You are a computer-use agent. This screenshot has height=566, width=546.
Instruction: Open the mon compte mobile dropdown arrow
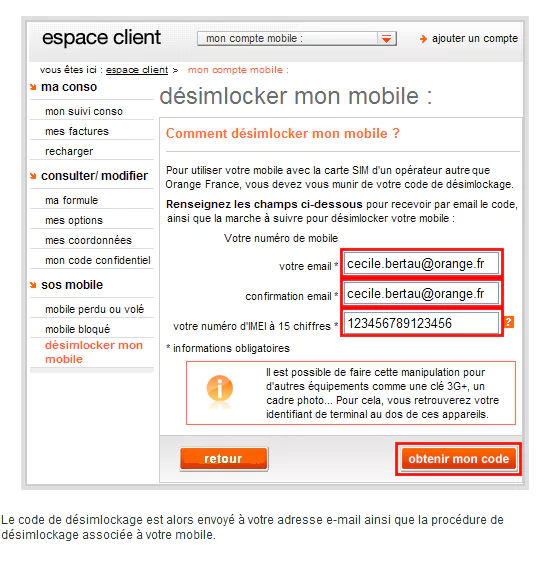(387, 39)
